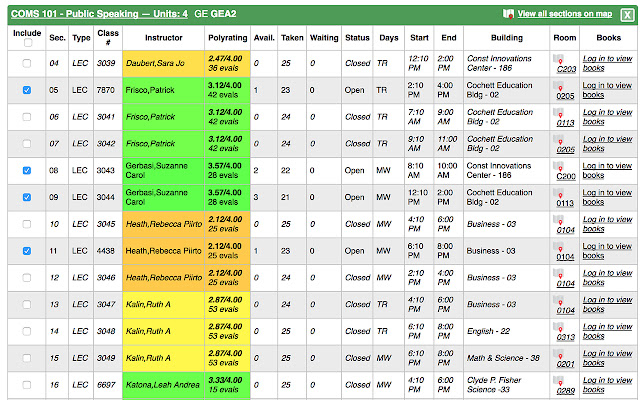Click the map icon beside View all sections
The image size is (640, 400).
click(508, 14)
